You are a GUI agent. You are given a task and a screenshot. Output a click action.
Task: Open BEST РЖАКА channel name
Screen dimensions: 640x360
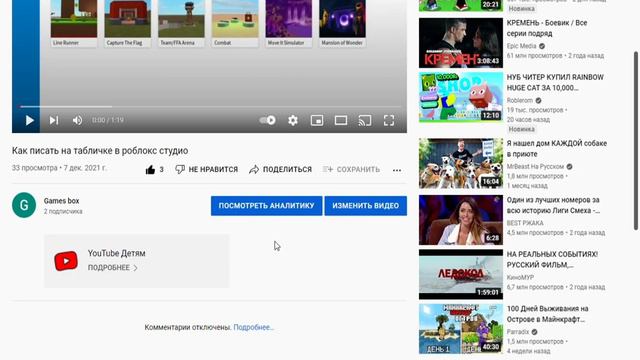[525, 223]
